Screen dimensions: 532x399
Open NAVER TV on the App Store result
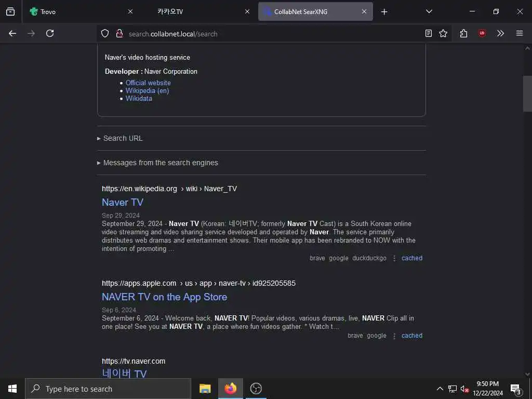coord(165,297)
